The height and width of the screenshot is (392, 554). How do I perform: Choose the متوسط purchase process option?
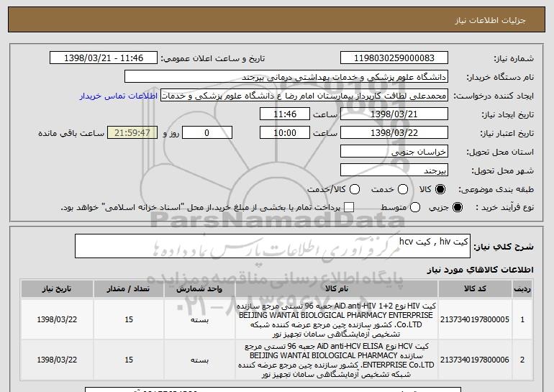click(x=415, y=207)
